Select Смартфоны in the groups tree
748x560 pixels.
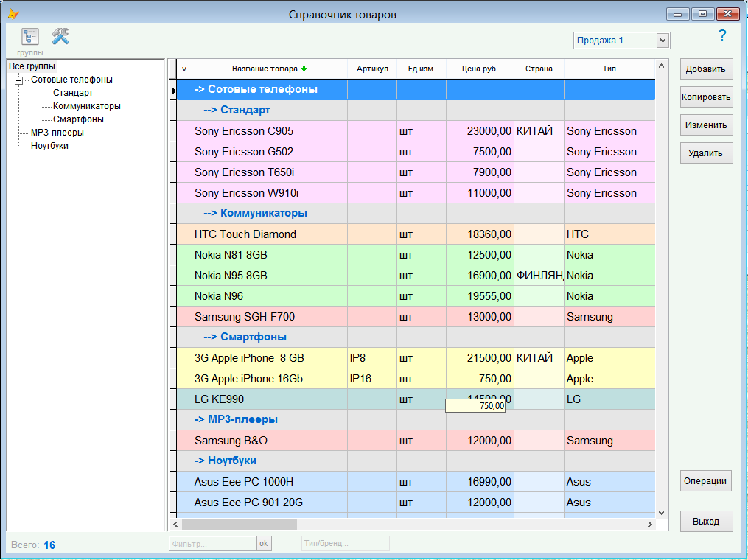(x=78, y=119)
